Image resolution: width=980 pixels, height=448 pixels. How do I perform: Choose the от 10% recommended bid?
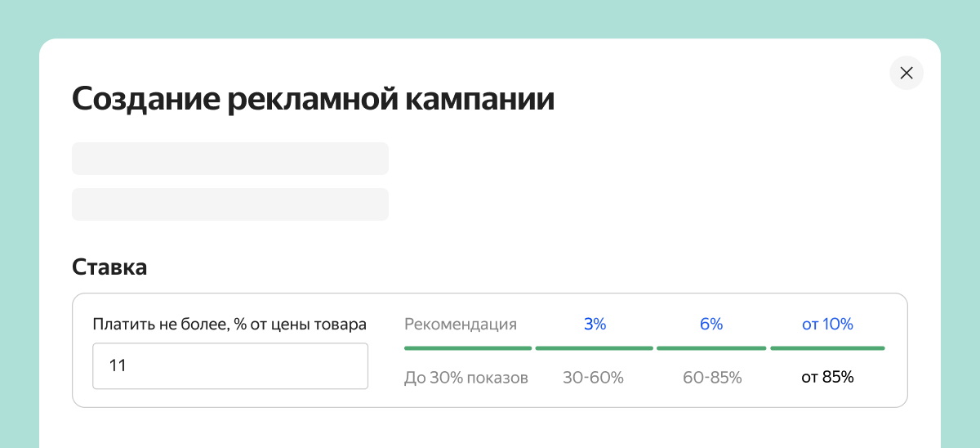(x=827, y=324)
